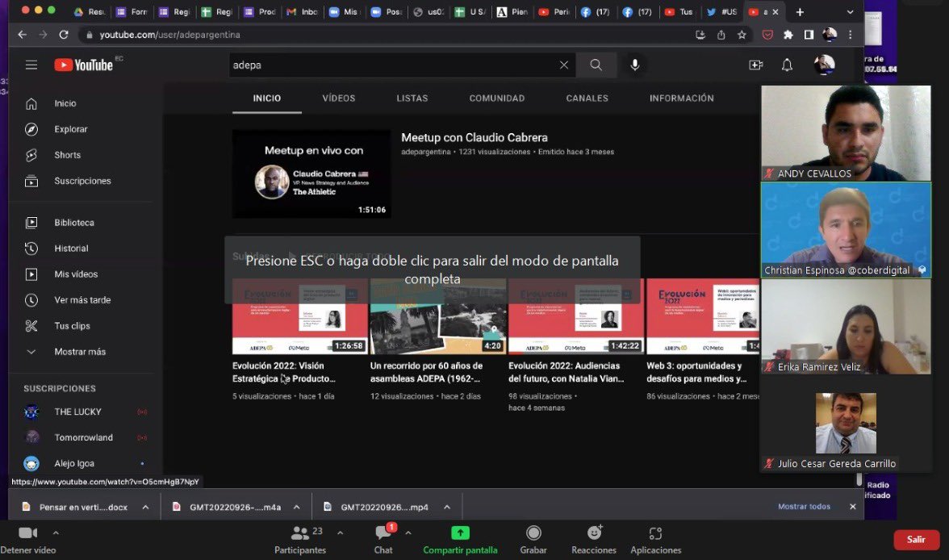949x560 pixels.
Task: Open Suscripciones in sidebar
Action: (82, 181)
